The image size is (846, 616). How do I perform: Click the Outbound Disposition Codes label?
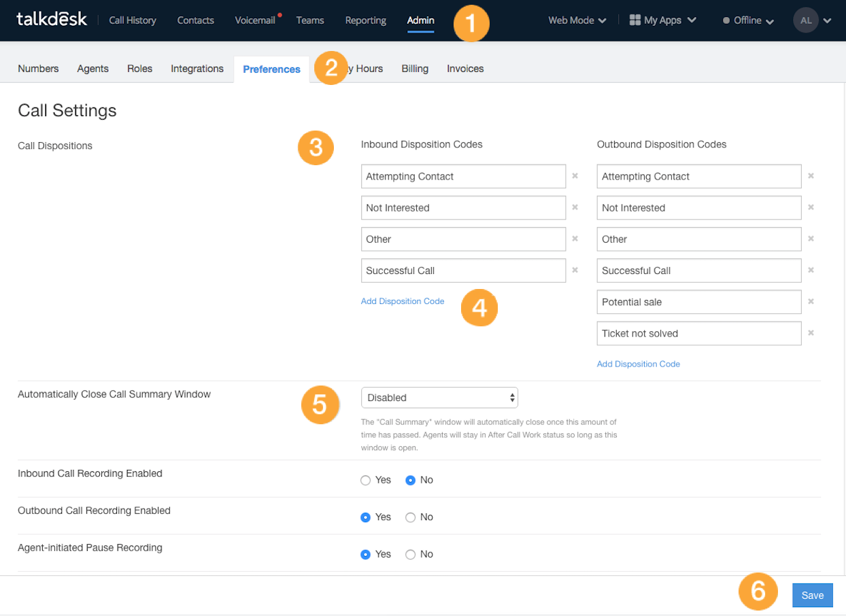(662, 144)
